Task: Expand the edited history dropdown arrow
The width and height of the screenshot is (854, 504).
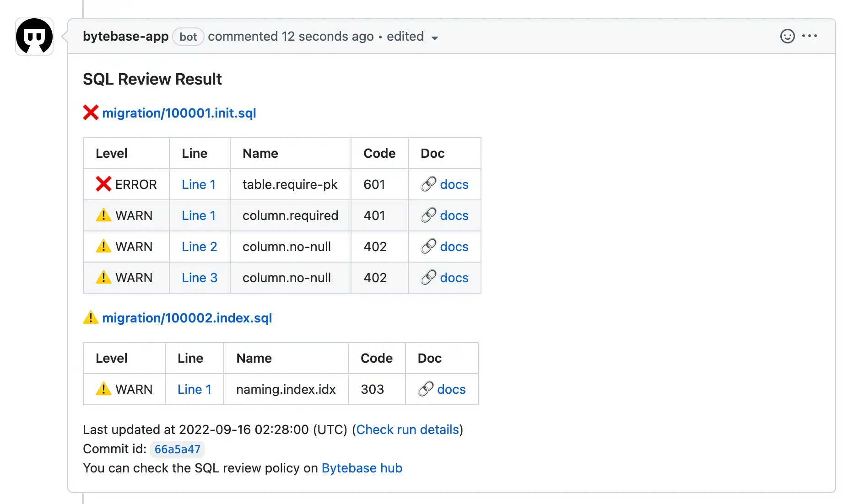Action: click(435, 38)
